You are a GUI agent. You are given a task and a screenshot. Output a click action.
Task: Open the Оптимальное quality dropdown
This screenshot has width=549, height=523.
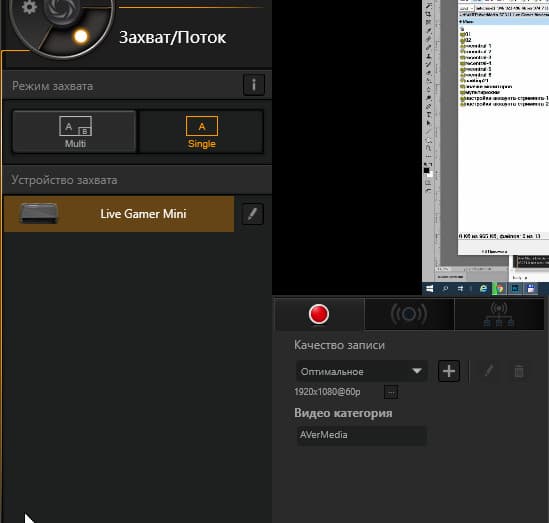coord(361,371)
